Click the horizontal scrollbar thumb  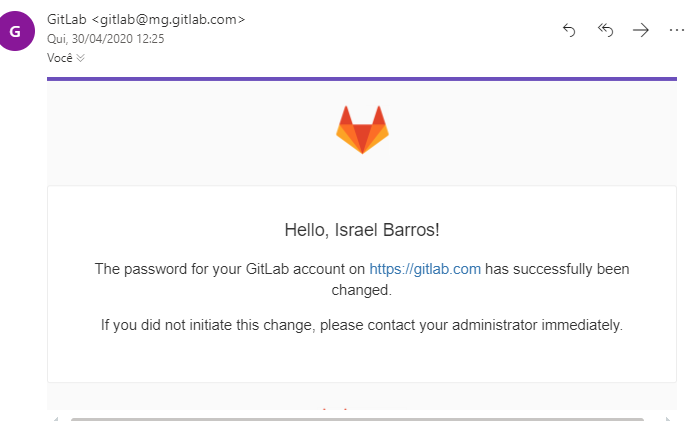[357, 419]
